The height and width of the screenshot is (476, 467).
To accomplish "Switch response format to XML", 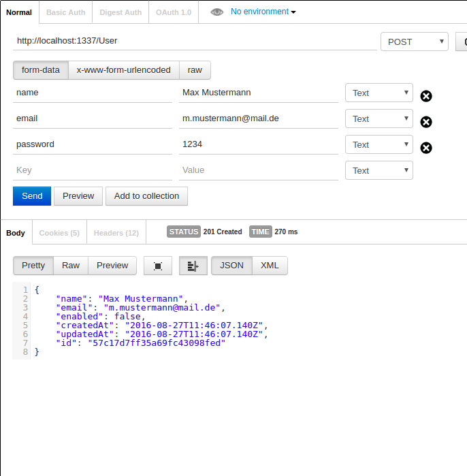I will [x=270, y=266].
